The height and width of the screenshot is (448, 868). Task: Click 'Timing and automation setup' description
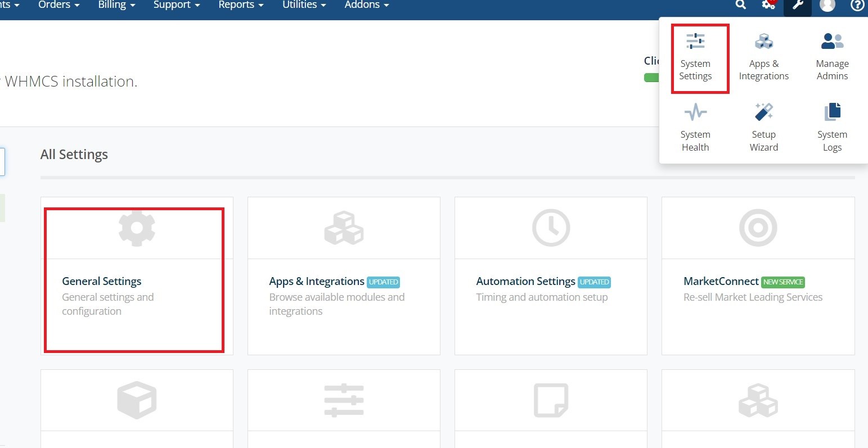click(542, 297)
